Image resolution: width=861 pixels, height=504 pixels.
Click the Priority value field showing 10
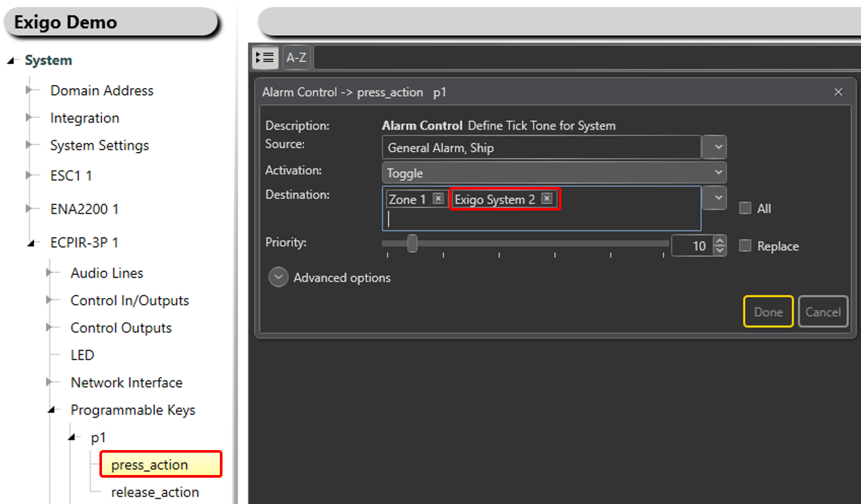click(692, 246)
